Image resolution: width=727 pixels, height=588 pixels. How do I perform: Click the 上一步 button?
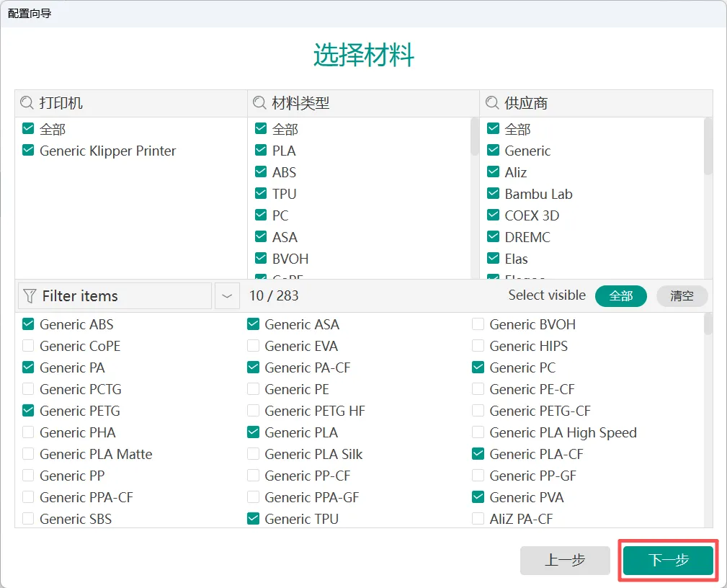pos(565,560)
